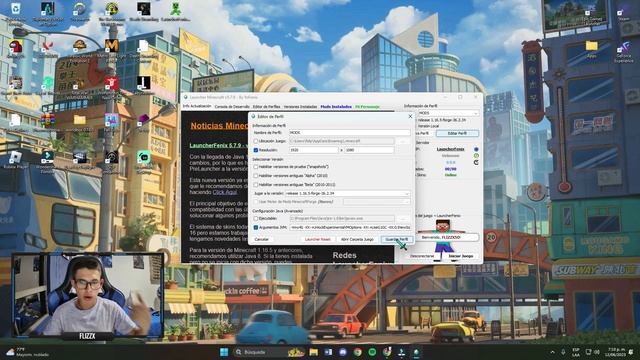
Task: Launch Roblox Player from the desktop
Action: (x=16, y=157)
